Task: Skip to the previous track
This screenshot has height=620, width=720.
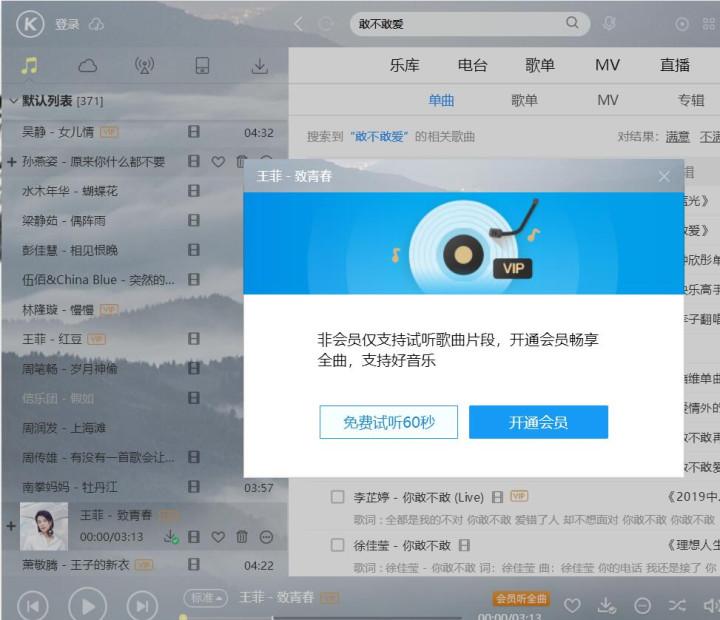Action: [33, 606]
